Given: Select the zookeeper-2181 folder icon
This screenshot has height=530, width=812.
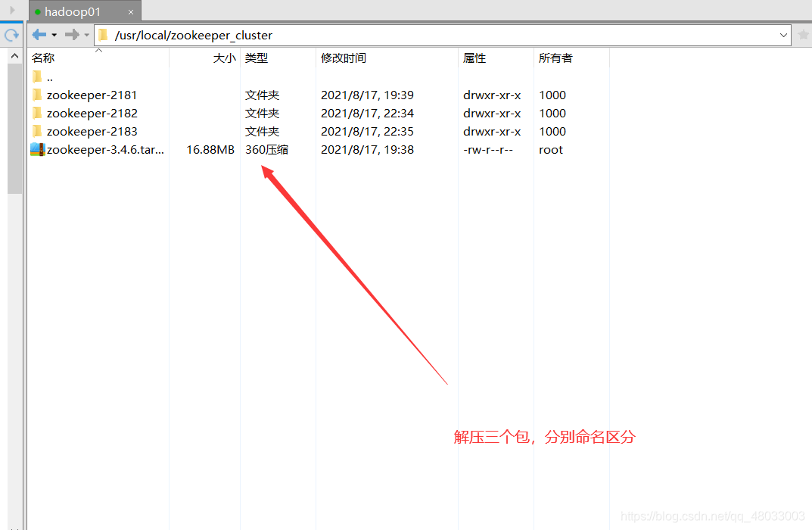Looking at the screenshot, I should tap(37, 95).
